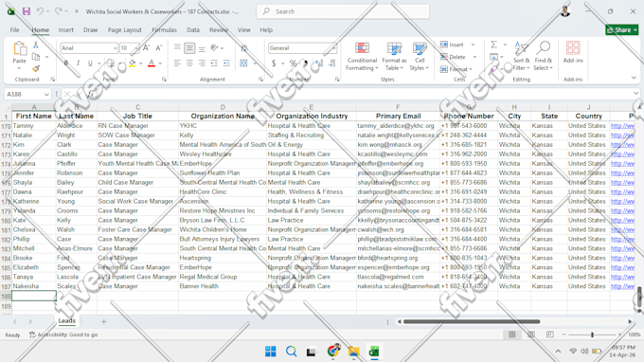This screenshot has height=362, width=644.
Task: Undo the last action
Action: pos(40,11)
